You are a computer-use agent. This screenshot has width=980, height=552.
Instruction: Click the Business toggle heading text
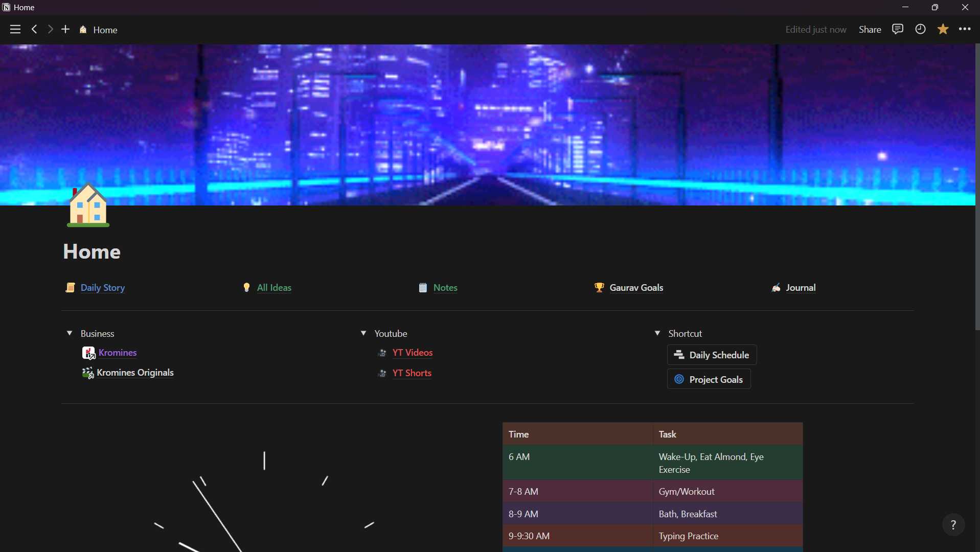pos(97,334)
